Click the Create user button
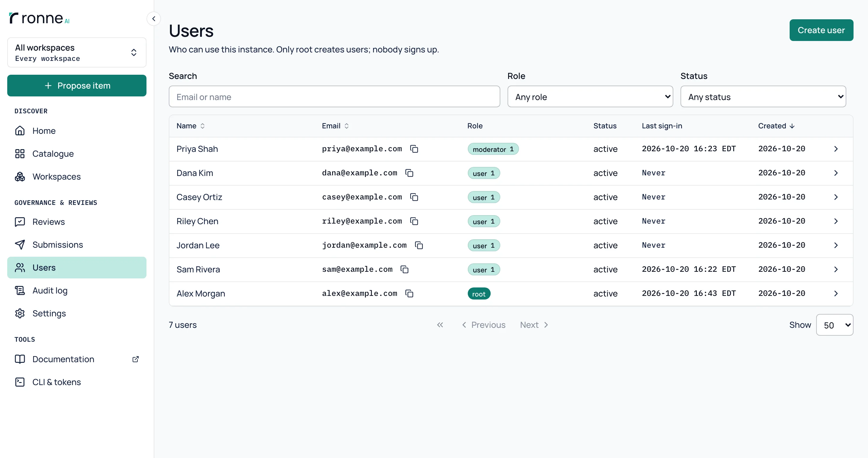This screenshot has width=868, height=458. [x=821, y=30]
